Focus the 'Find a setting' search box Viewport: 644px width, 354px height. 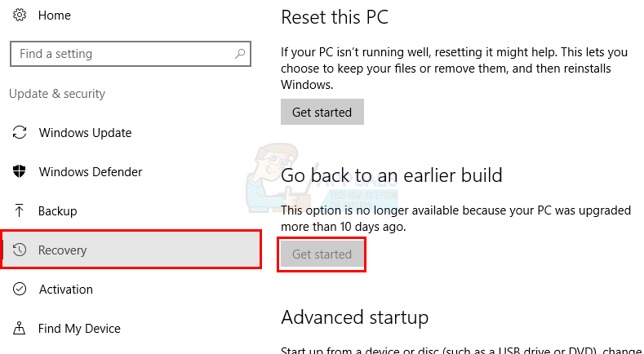coord(122,54)
